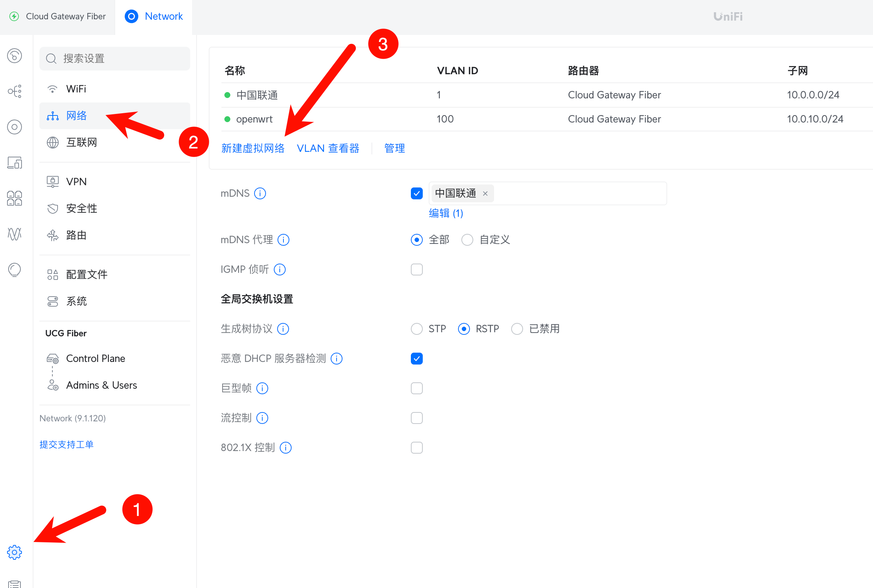Image resolution: width=873 pixels, height=588 pixels.
Task: Click 新建虚拟网络 link
Action: 253,148
